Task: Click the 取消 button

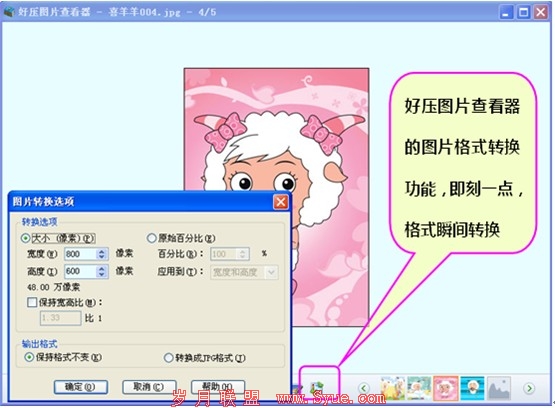Action: [149, 387]
